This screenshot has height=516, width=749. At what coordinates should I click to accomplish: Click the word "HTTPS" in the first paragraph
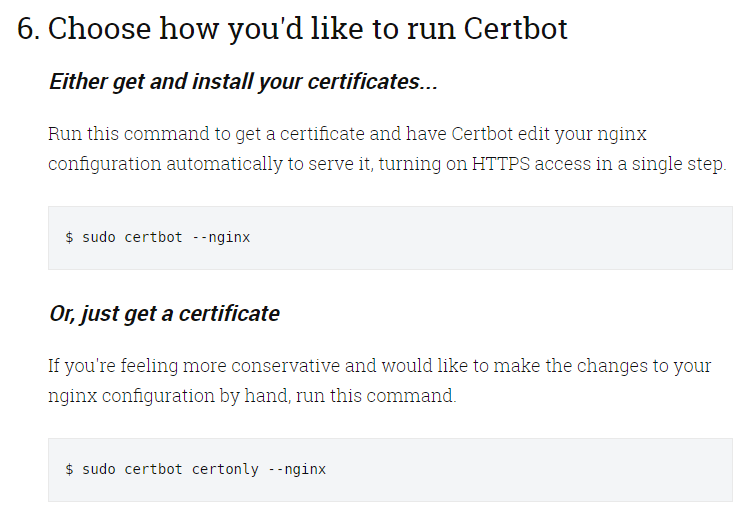[x=500, y=164]
